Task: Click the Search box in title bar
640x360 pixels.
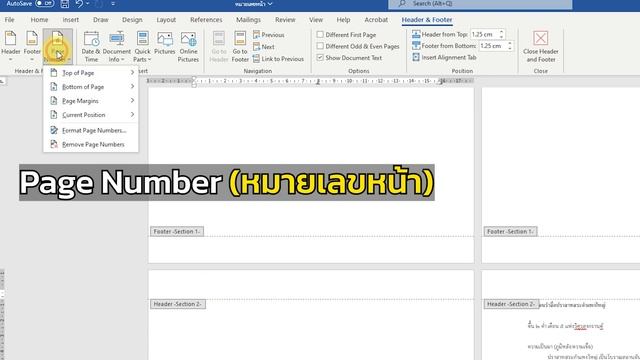Action: [x=480, y=4]
